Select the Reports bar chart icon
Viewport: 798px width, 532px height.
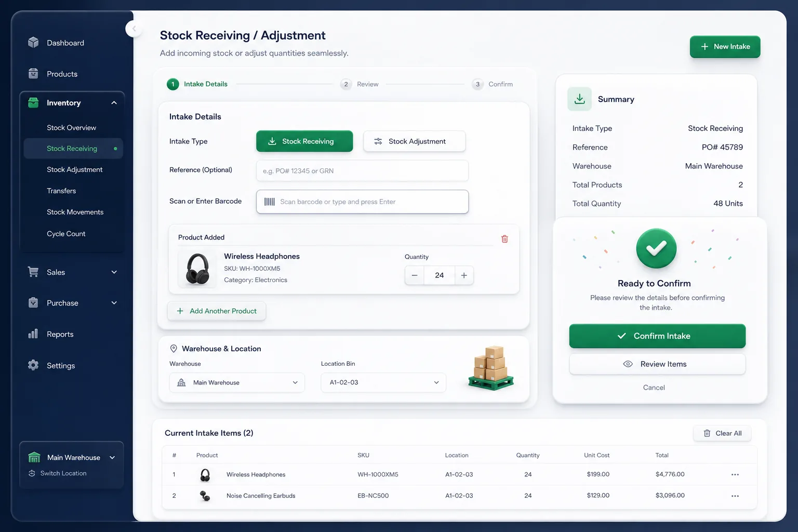33,334
